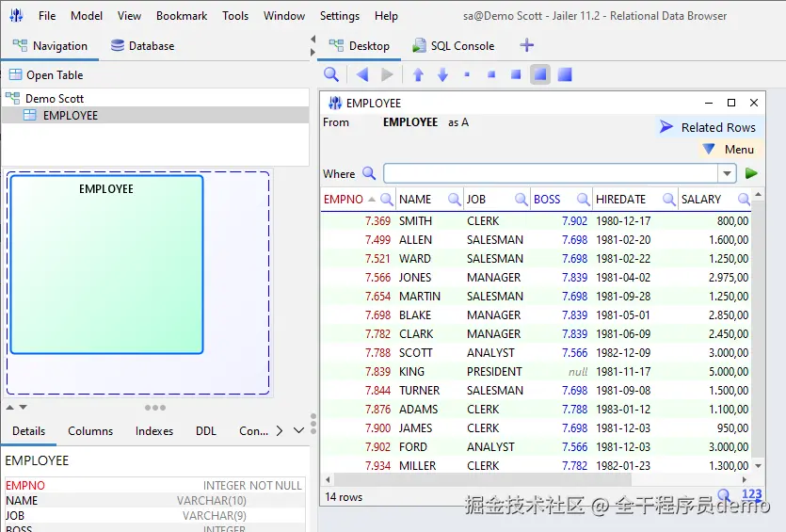This screenshot has height=532, width=786.
Task: Open the Model menu
Action: [x=87, y=16]
